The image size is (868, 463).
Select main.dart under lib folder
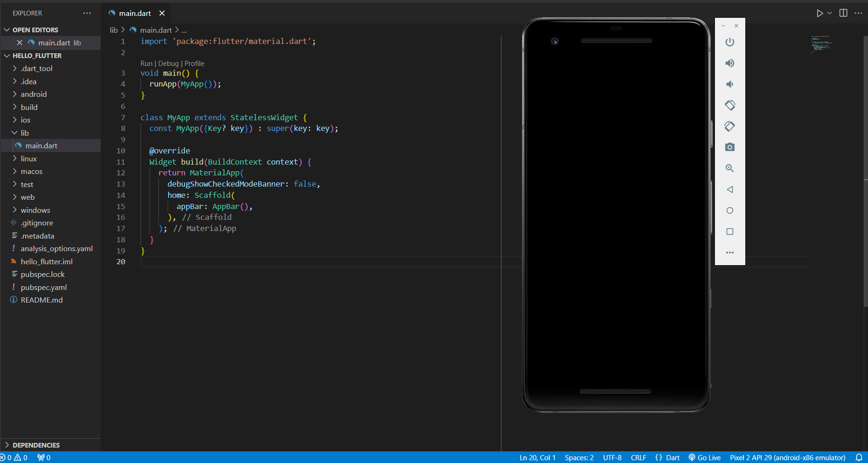(51, 145)
